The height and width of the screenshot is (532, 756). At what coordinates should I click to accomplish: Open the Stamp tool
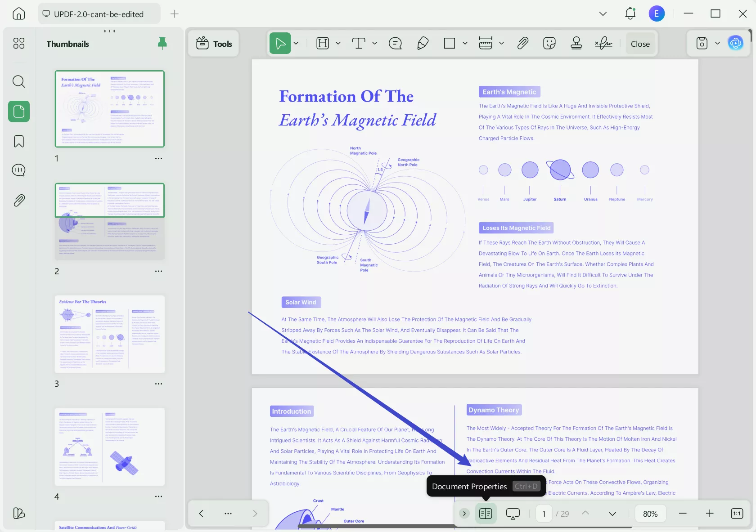tap(576, 43)
